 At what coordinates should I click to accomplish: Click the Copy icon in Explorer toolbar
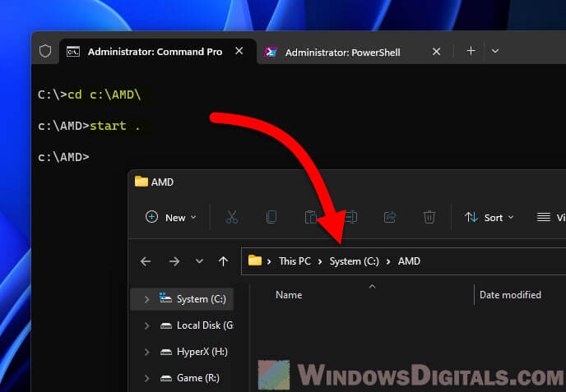point(271,217)
